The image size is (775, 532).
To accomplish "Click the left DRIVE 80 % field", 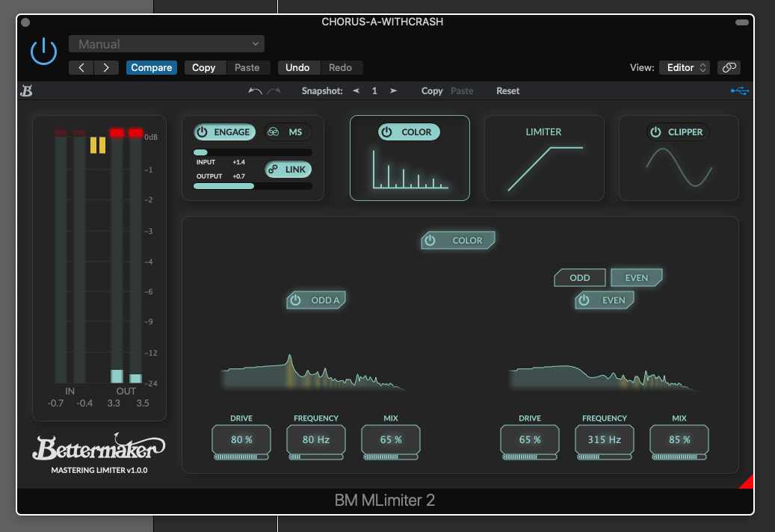I will (x=241, y=439).
